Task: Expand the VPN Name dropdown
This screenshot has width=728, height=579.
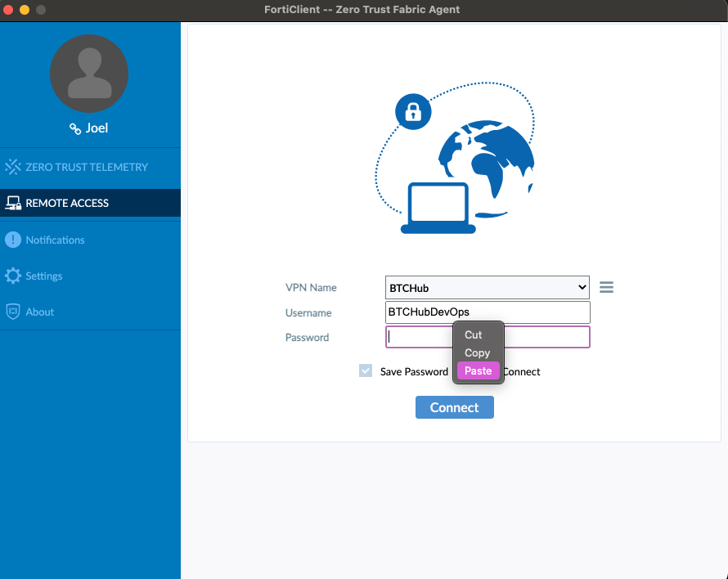Action: click(x=487, y=287)
